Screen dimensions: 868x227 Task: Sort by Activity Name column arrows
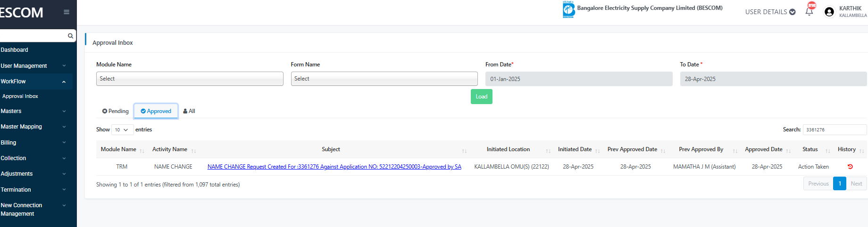[193, 151]
